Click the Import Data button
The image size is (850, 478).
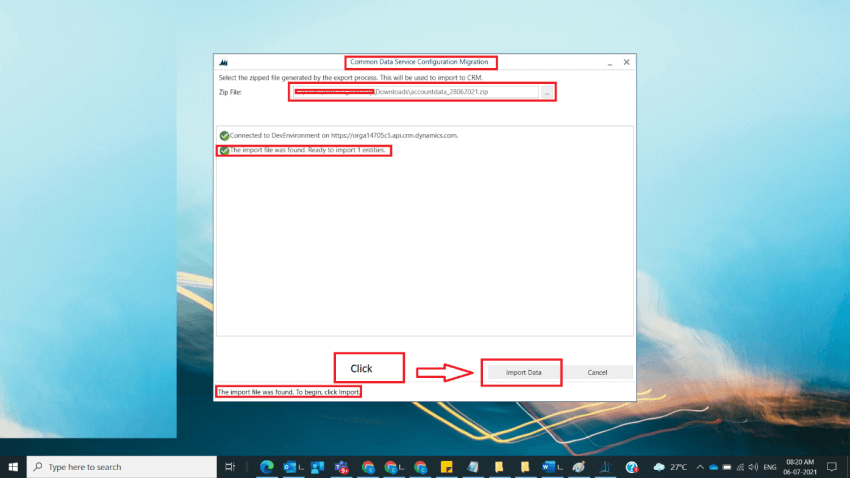point(523,372)
